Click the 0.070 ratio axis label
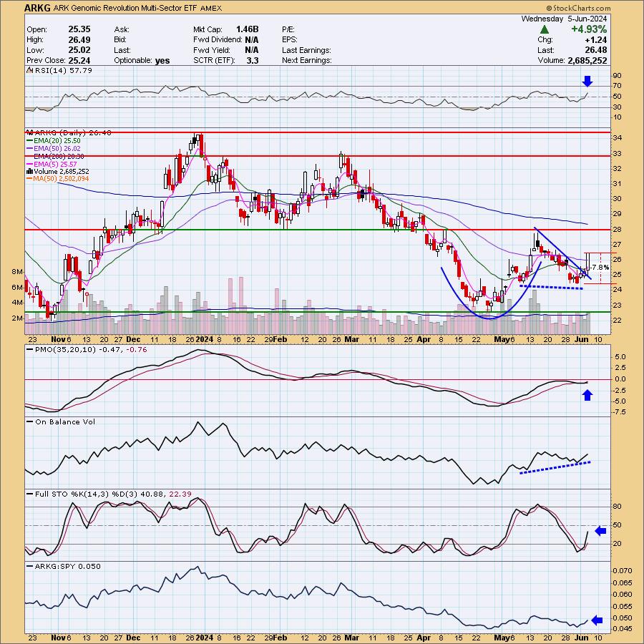 pyautogui.click(x=623, y=570)
